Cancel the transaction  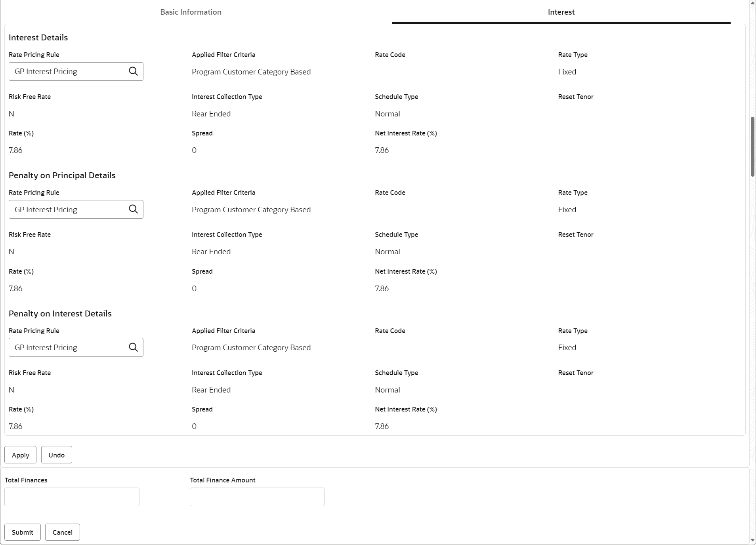coord(62,532)
